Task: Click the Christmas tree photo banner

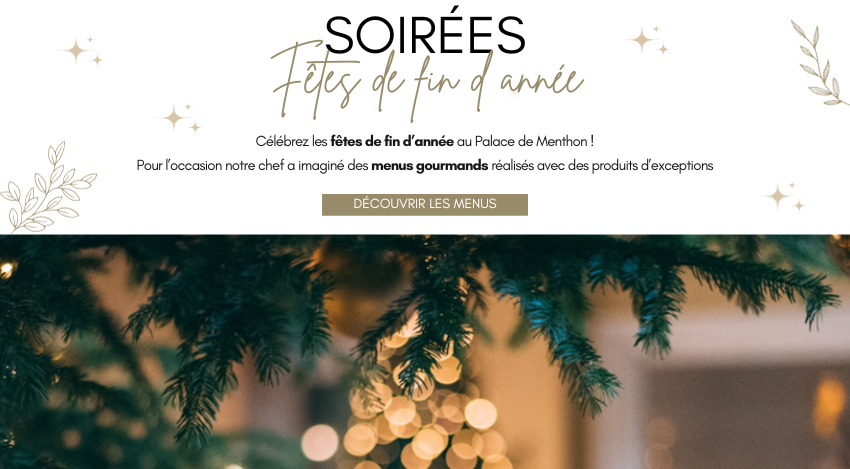Action: 425,352
